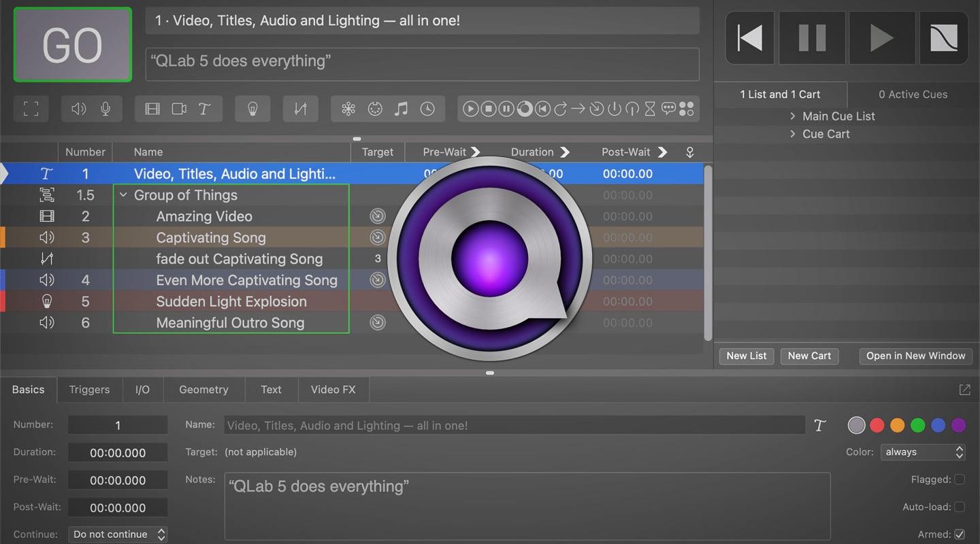Add a GoTo cue using arrow toolbar icon
The height and width of the screenshot is (544, 980).
[x=578, y=109]
